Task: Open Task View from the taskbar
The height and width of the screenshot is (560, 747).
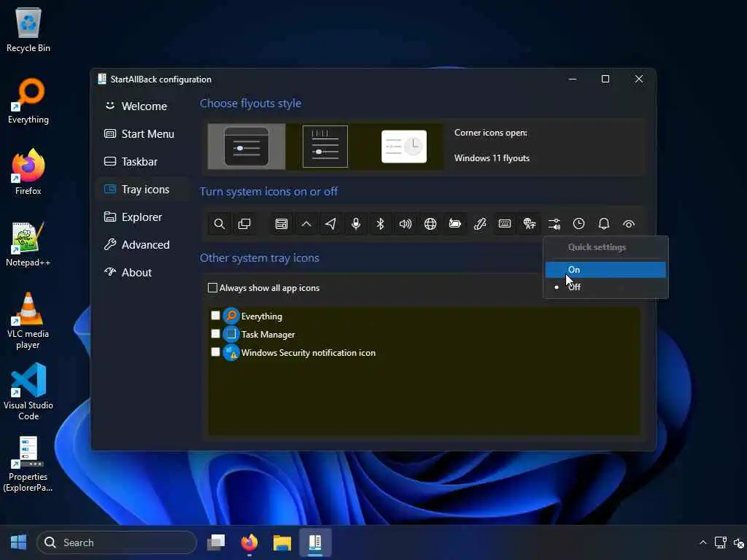Action: pos(216,542)
